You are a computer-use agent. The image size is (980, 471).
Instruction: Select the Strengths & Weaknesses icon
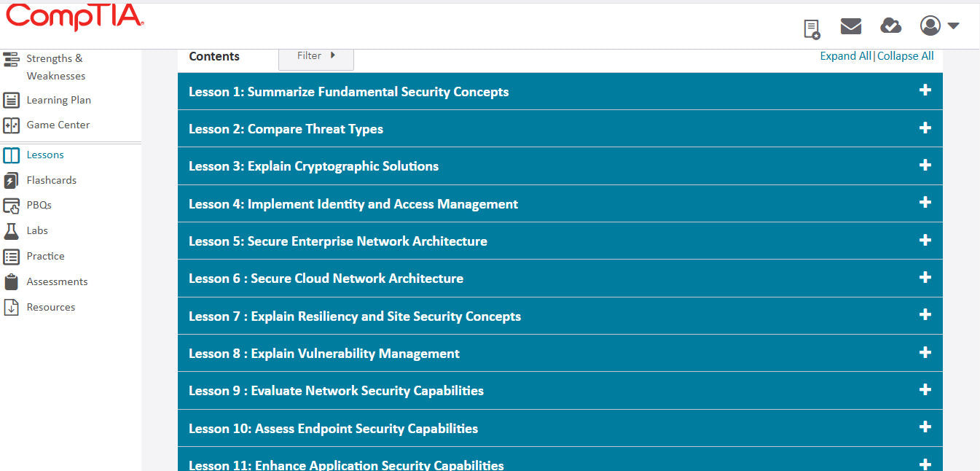[10, 58]
